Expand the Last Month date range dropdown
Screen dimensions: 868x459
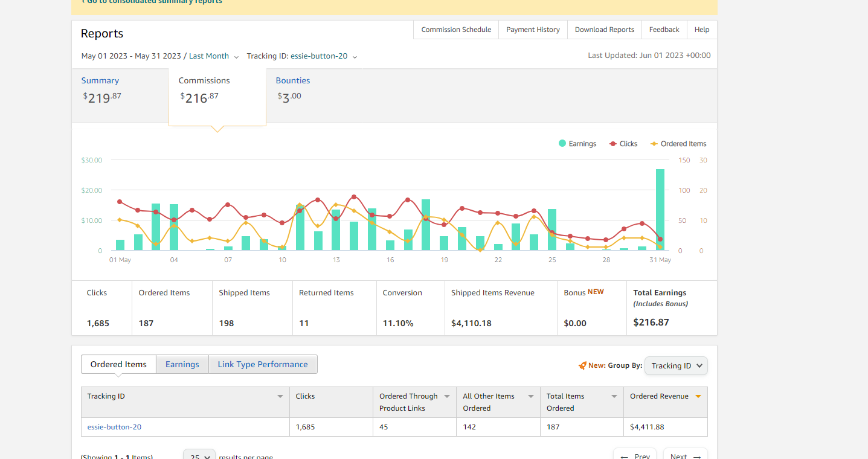click(x=214, y=56)
